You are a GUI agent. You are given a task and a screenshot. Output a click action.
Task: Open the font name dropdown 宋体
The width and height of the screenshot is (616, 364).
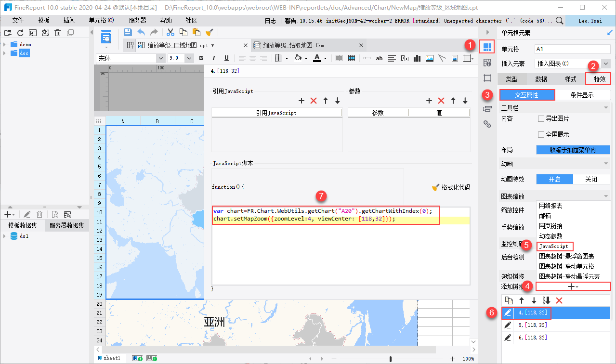(x=131, y=58)
